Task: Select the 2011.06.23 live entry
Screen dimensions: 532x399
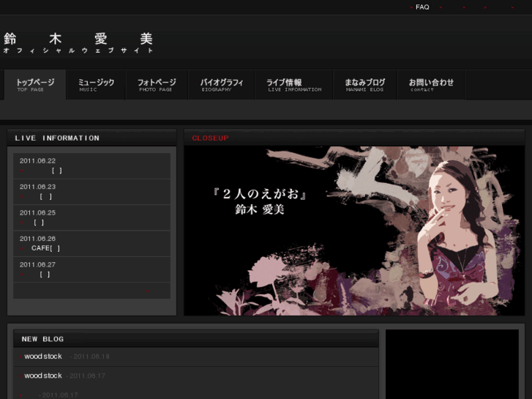Action: pos(91,192)
